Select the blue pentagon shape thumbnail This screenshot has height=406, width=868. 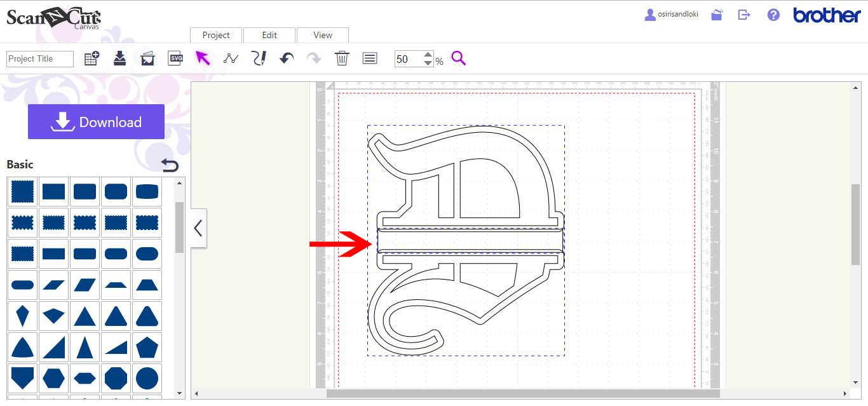(147, 347)
